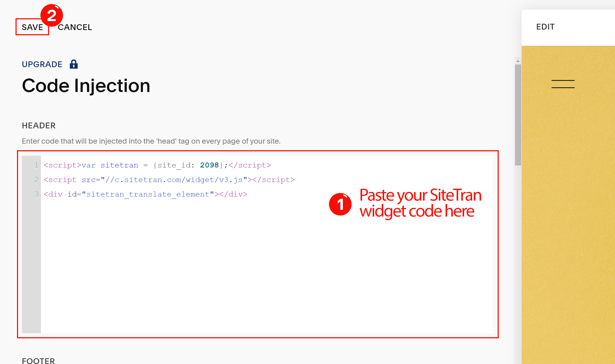The image size is (615, 364).
Task: Click the HEADER section label
Action: [38, 125]
